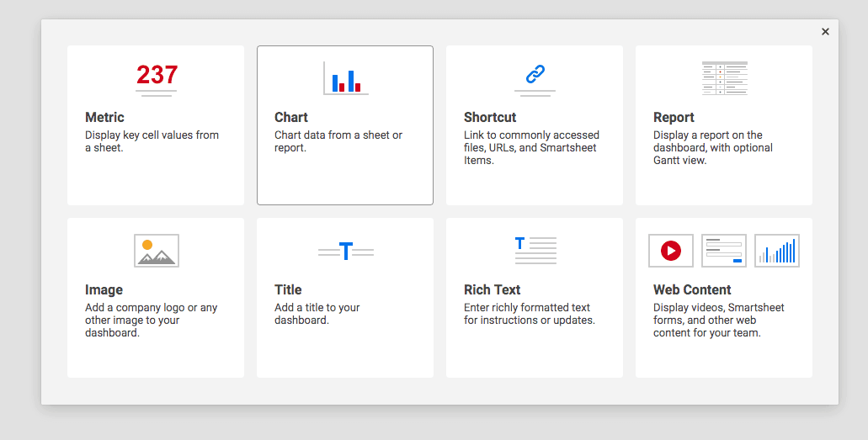Click the blue chain link Shortcut icon
Screen dimensions: 868x440
[x=535, y=75]
